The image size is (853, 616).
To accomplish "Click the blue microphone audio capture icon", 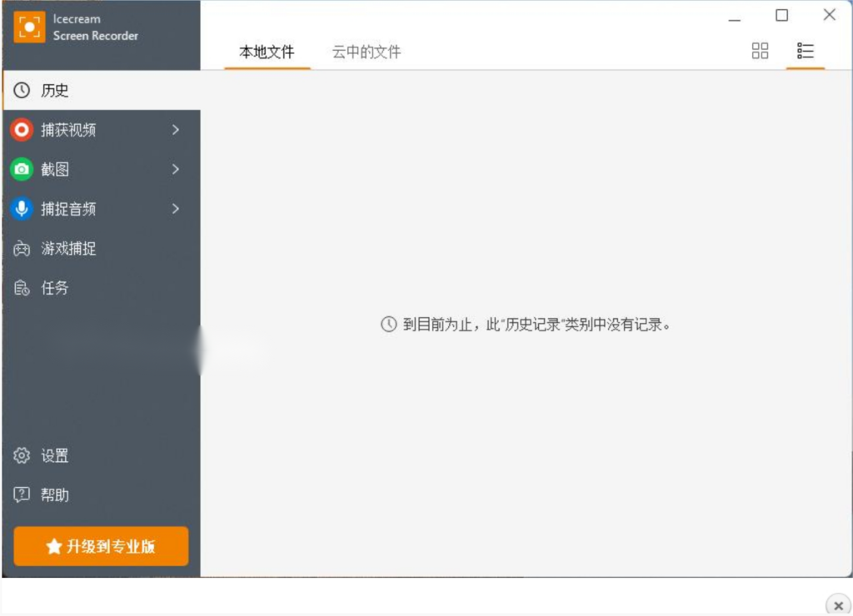I will [x=22, y=209].
